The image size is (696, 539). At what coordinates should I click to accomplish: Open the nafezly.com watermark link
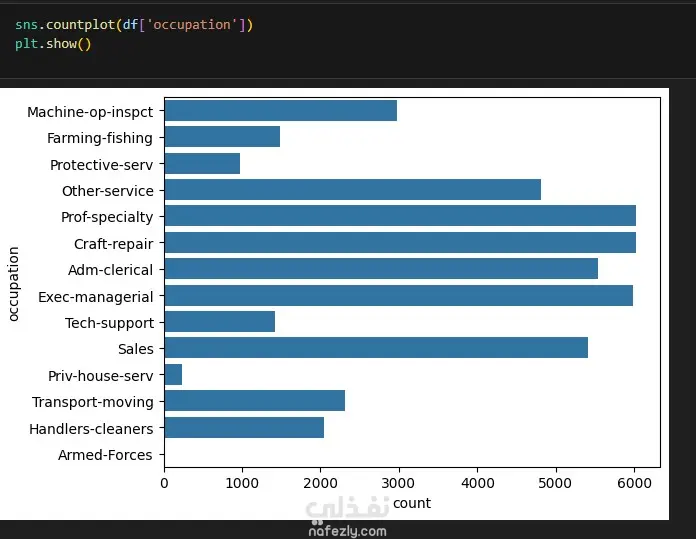[x=347, y=531]
